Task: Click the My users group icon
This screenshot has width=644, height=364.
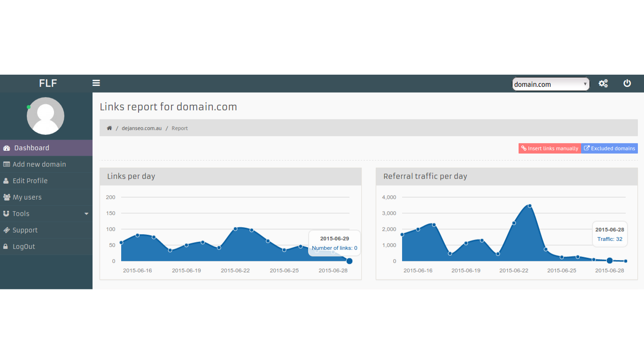Action: [x=6, y=197]
